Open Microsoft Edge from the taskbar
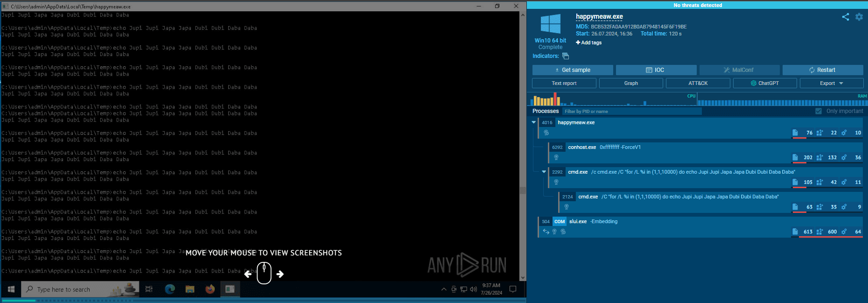868x303 pixels. point(170,289)
